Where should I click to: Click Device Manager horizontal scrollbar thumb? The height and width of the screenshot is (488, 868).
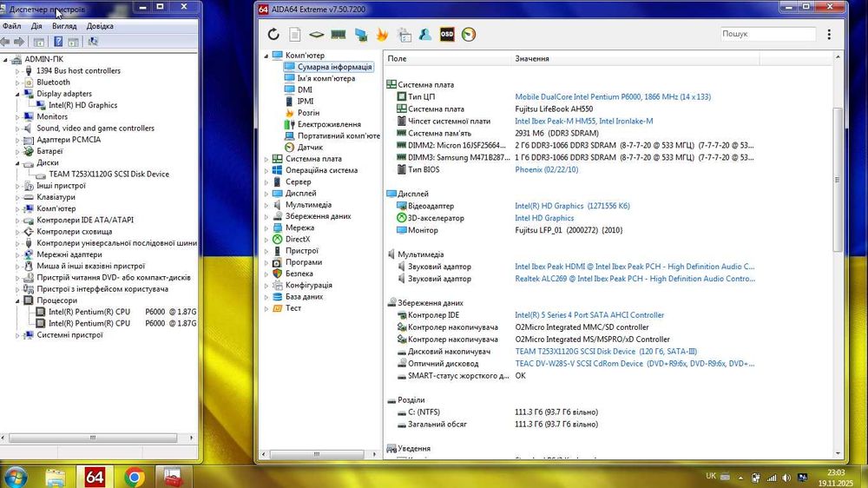click(93, 438)
